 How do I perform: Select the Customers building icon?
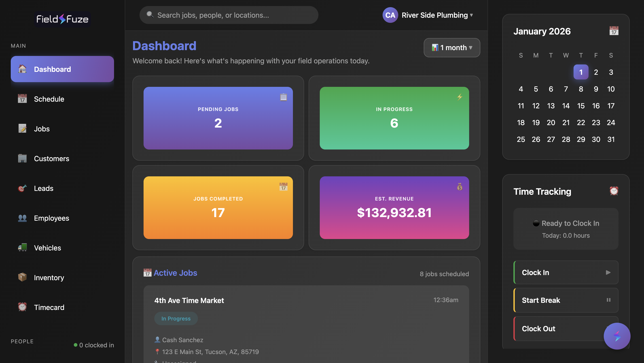pos(23,158)
